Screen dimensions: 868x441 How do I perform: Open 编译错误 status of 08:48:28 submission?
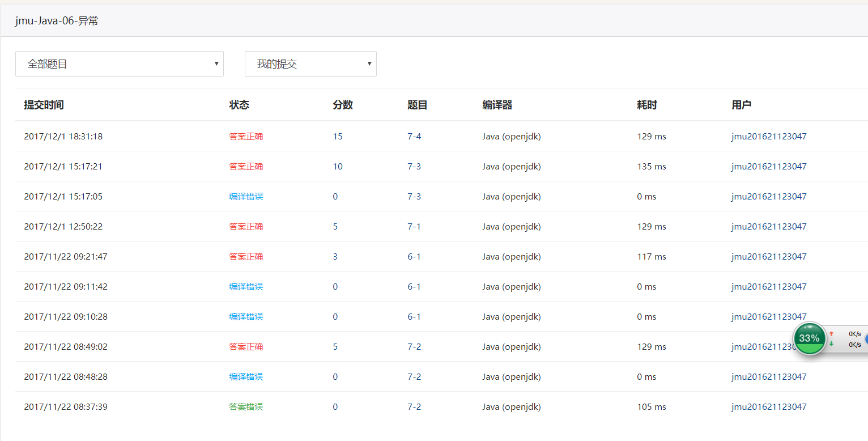click(x=246, y=377)
